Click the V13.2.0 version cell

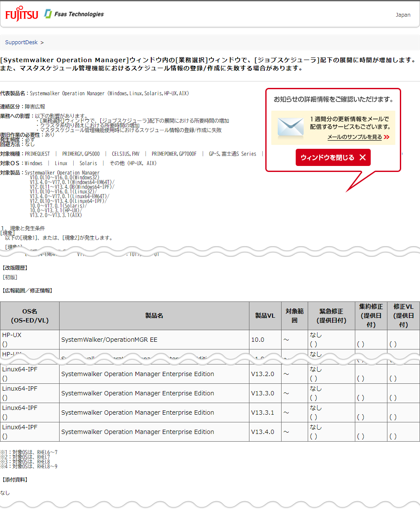click(265, 374)
